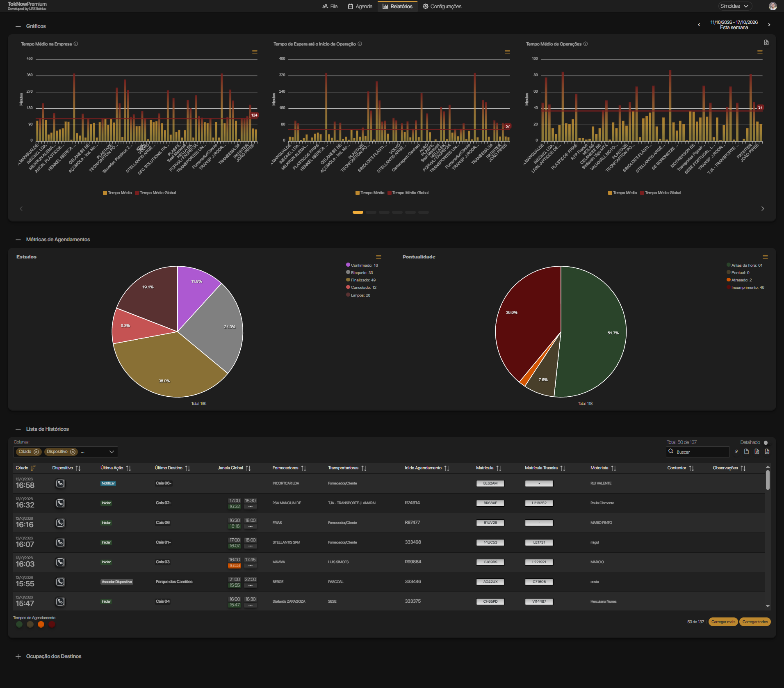784x688 pixels.
Task: Click user avatar in top bar
Action: (773, 6)
